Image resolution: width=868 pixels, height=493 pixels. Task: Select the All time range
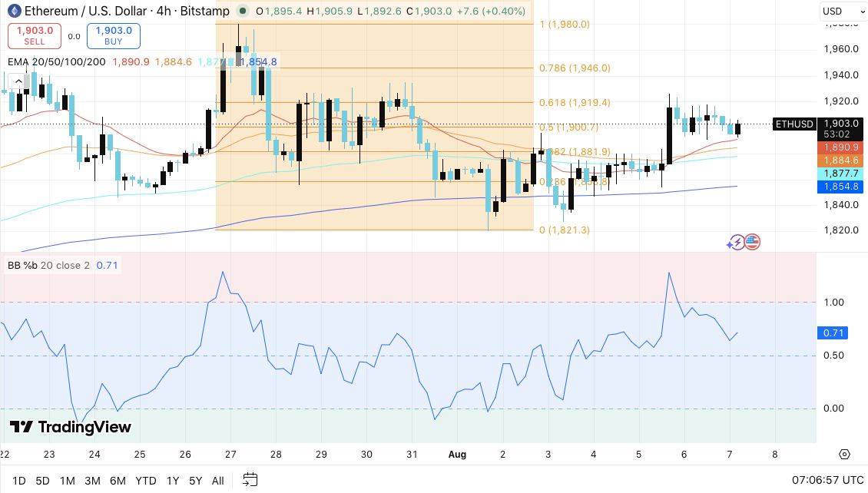point(217,480)
